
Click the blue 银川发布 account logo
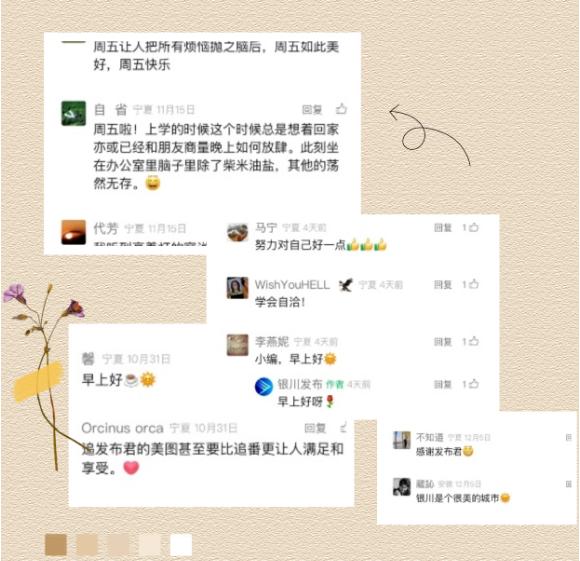click(264, 386)
